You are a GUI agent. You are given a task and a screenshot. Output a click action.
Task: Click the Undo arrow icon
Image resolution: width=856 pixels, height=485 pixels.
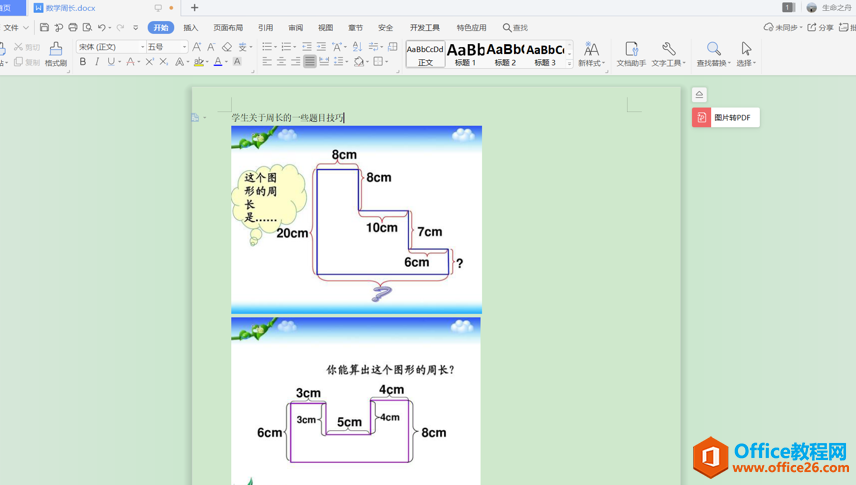[x=102, y=28]
